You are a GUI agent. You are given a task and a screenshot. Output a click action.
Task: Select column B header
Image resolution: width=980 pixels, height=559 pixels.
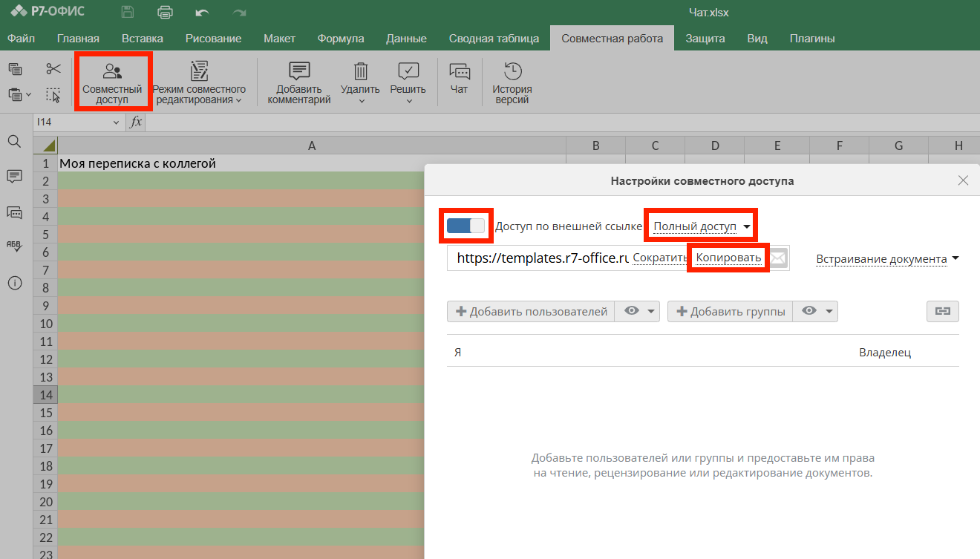pyautogui.click(x=596, y=146)
